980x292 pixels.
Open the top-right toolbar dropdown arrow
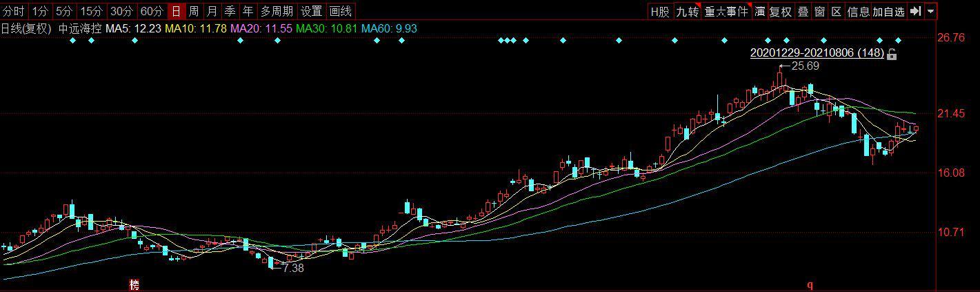[x=931, y=11]
